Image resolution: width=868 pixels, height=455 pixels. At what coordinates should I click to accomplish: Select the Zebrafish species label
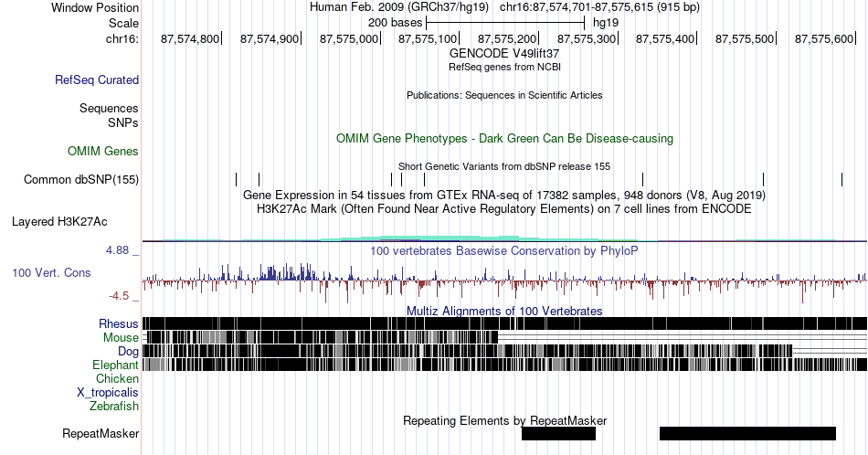pyautogui.click(x=114, y=406)
